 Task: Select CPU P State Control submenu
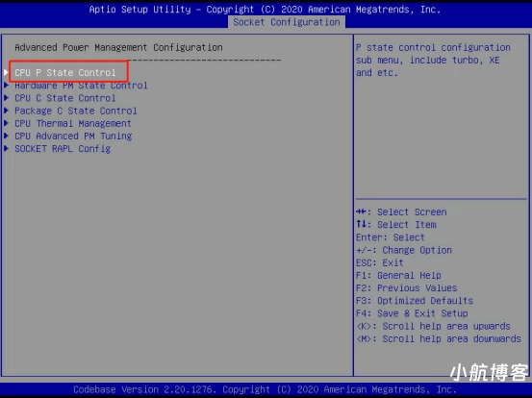(x=65, y=72)
